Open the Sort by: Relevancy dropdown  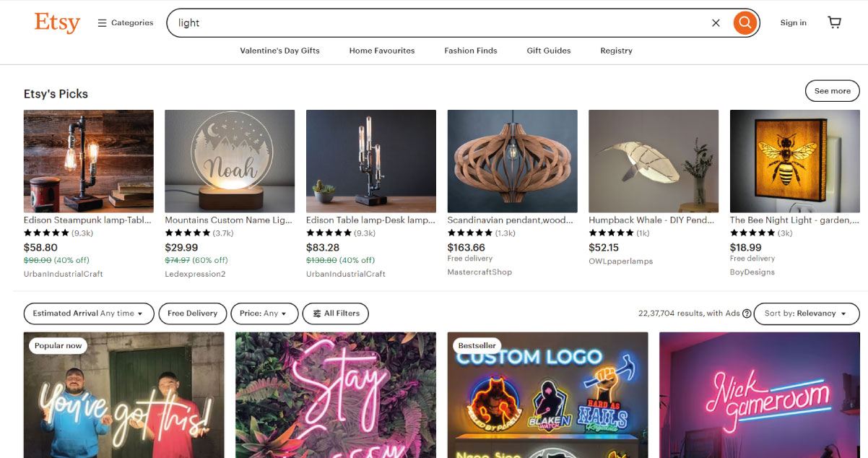tap(806, 314)
